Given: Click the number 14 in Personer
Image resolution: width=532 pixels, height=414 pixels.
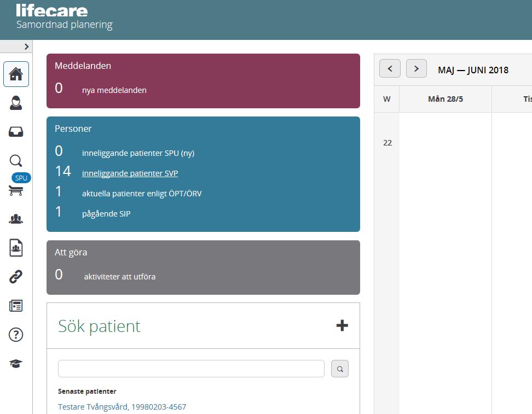Looking at the screenshot, I should pyautogui.click(x=63, y=171).
